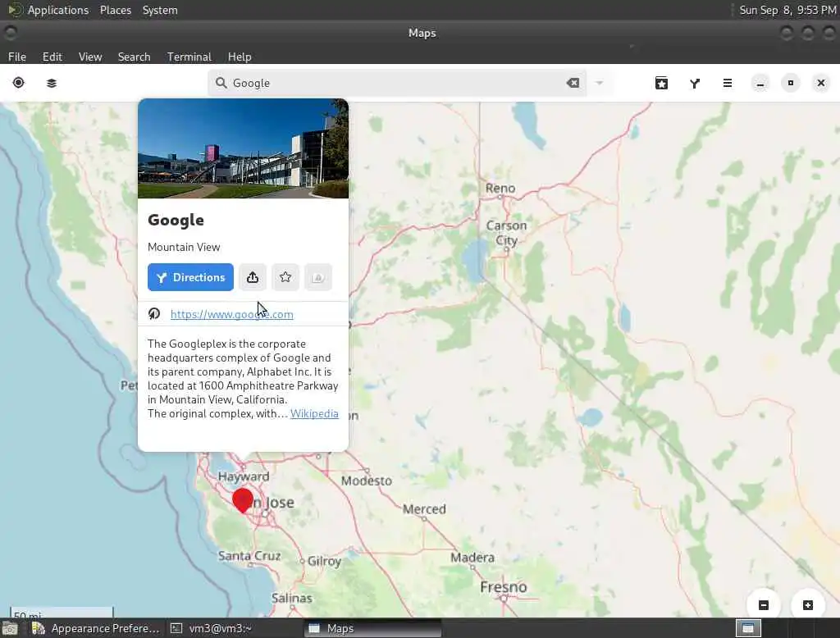Open the Wikipedia article link
The width and height of the screenshot is (840, 638).
click(x=314, y=413)
